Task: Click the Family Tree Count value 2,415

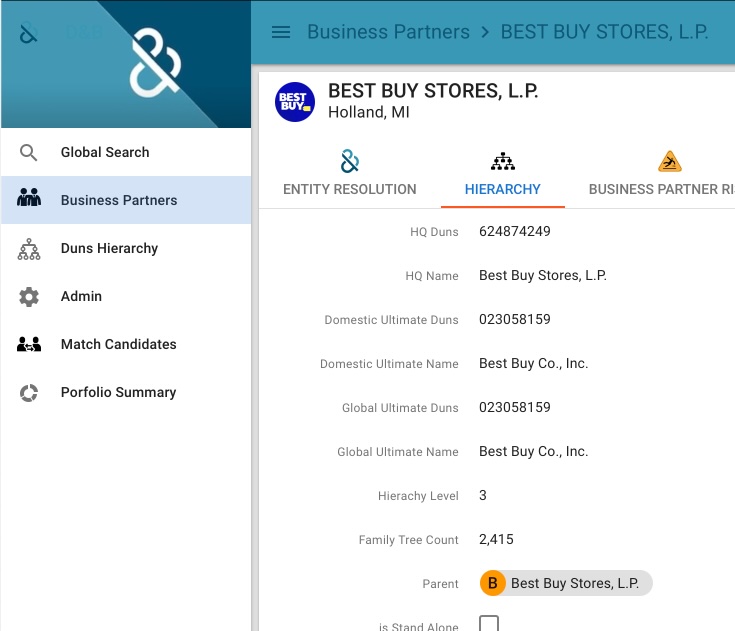Action: click(496, 540)
